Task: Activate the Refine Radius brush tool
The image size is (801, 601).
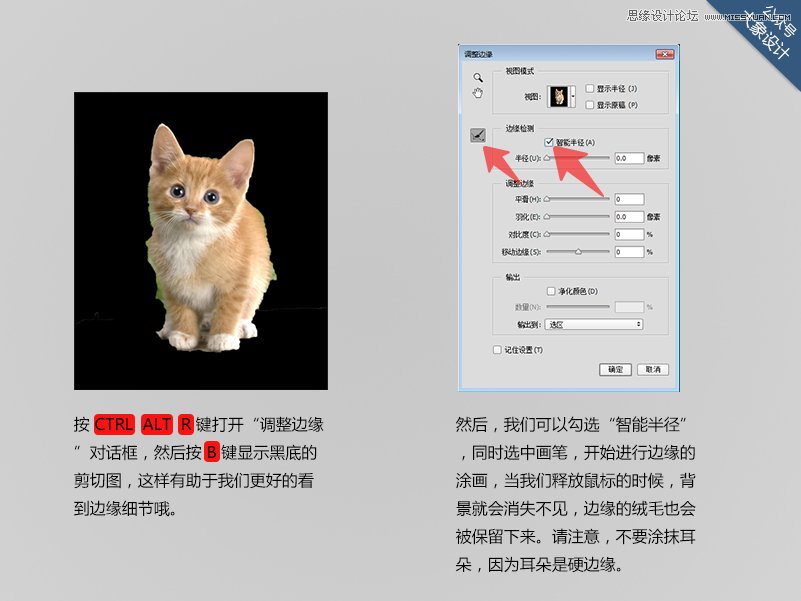Action: (477, 134)
